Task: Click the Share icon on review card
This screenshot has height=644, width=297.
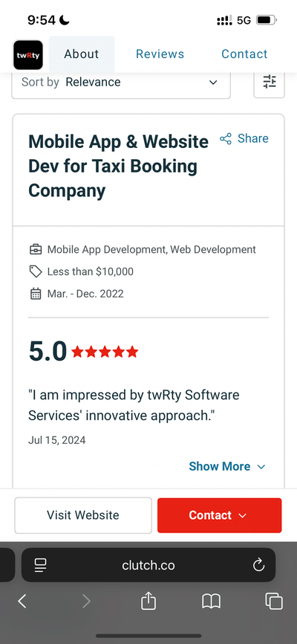Action: tap(226, 139)
